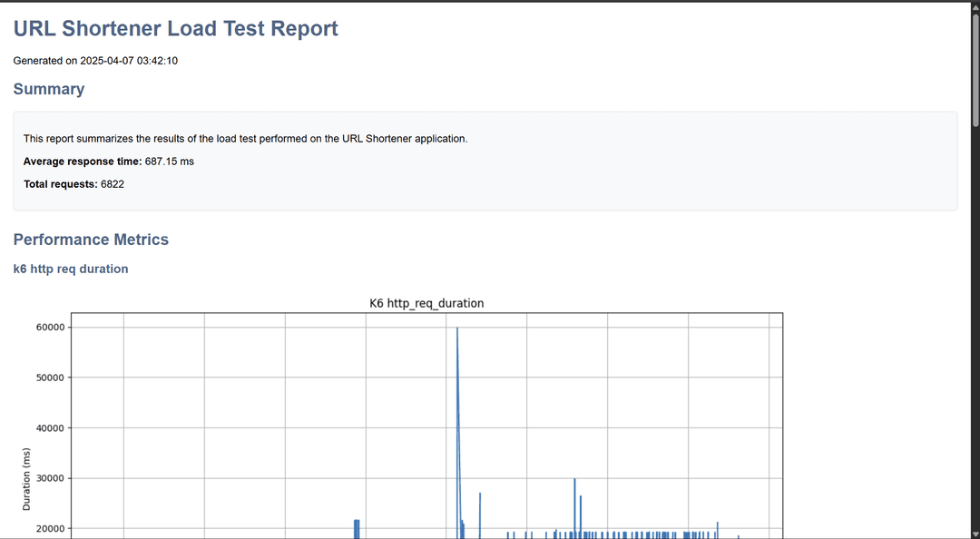The image size is (980, 539).
Task: Click the load test summary description sentence
Action: click(x=245, y=139)
